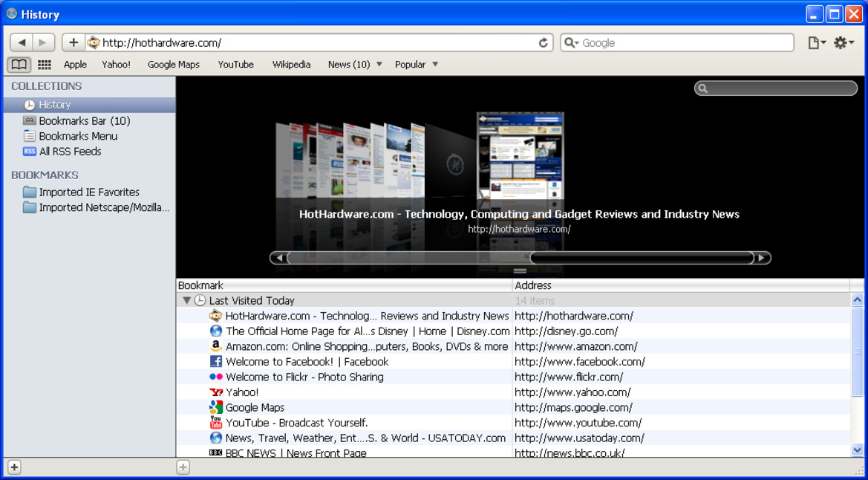
Task: Click address http://www.usatoday.com/
Action: (x=579, y=438)
